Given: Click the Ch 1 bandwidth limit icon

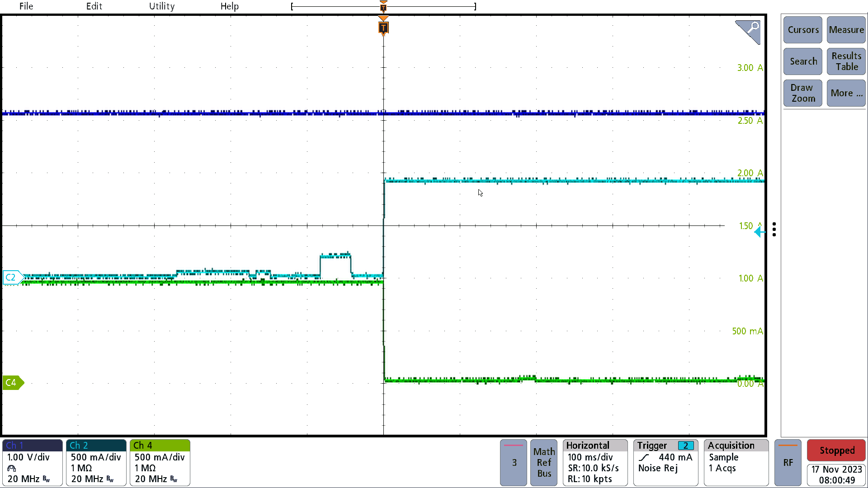Looking at the screenshot, I should 47,479.
